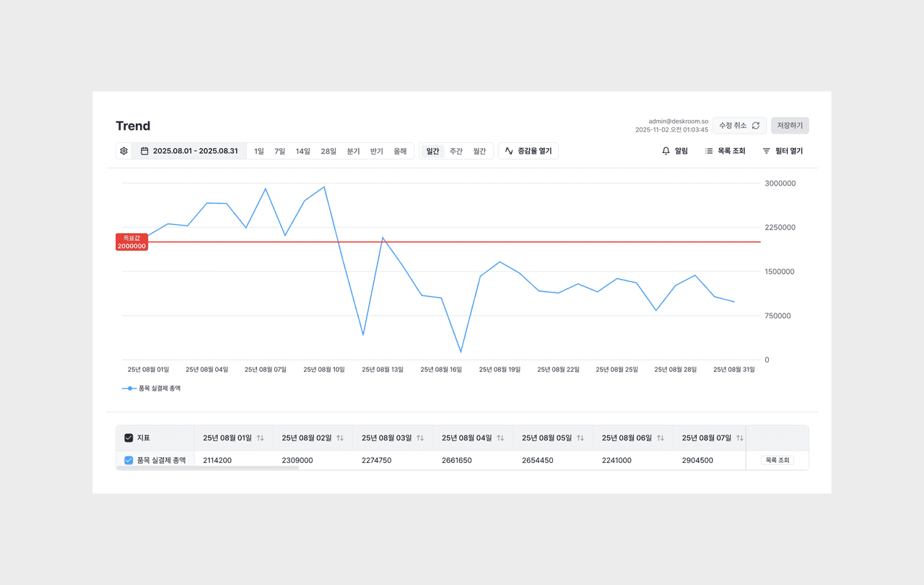Viewport: 924px width, 585px height.
Task: Click the admin@deskroom.so account text
Action: click(678, 121)
